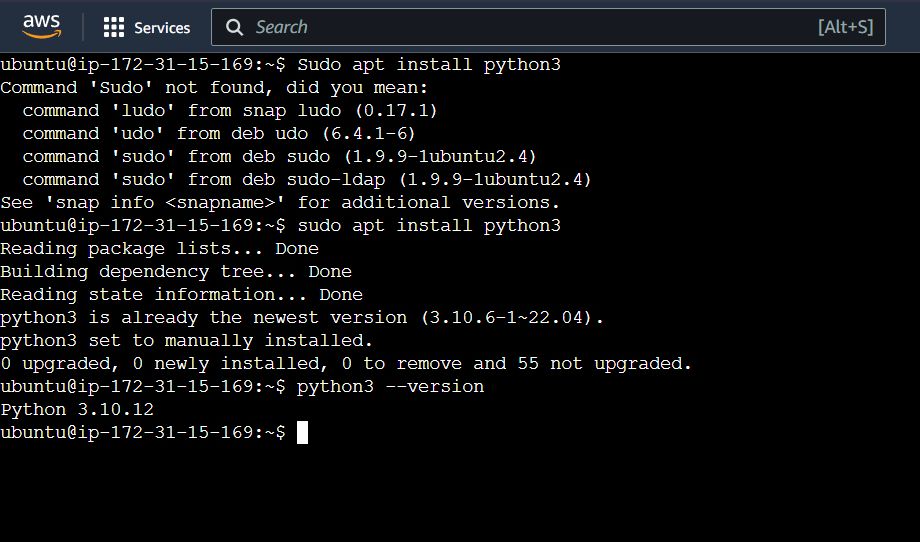Screen dimensions: 920x542
Task: Click the magnifying glass search icon
Action: [234, 27]
